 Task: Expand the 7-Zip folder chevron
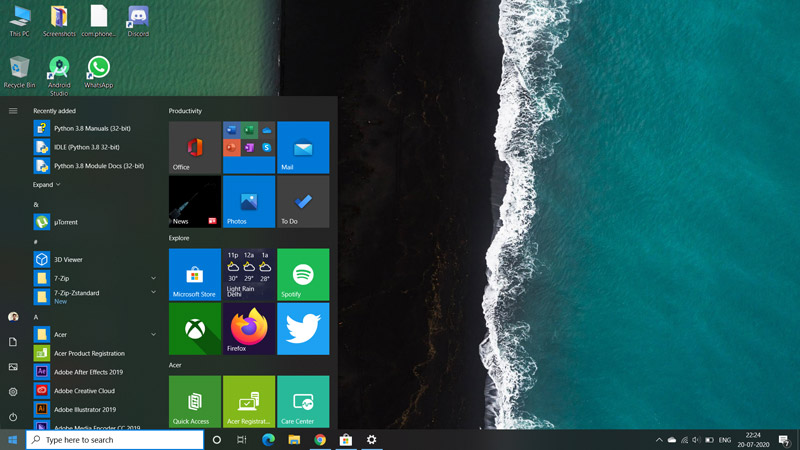(x=153, y=278)
